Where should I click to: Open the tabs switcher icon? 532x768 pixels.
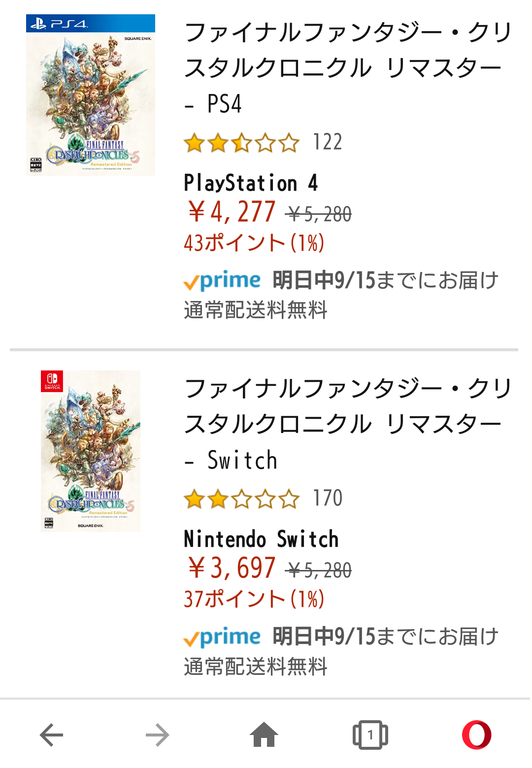click(x=370, y=735)
